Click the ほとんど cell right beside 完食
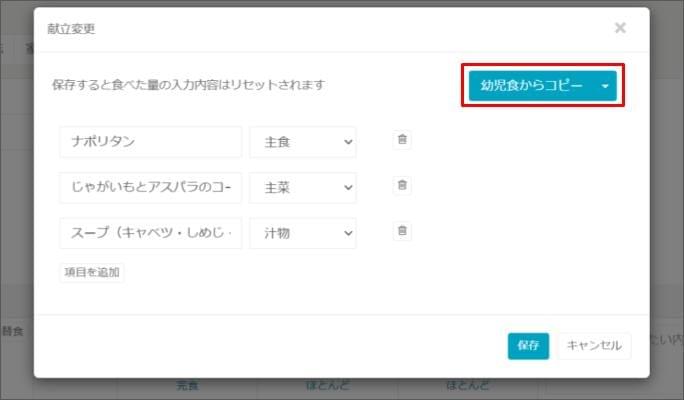The width and height of the screenshot is (684, 400). click(327, 386)
